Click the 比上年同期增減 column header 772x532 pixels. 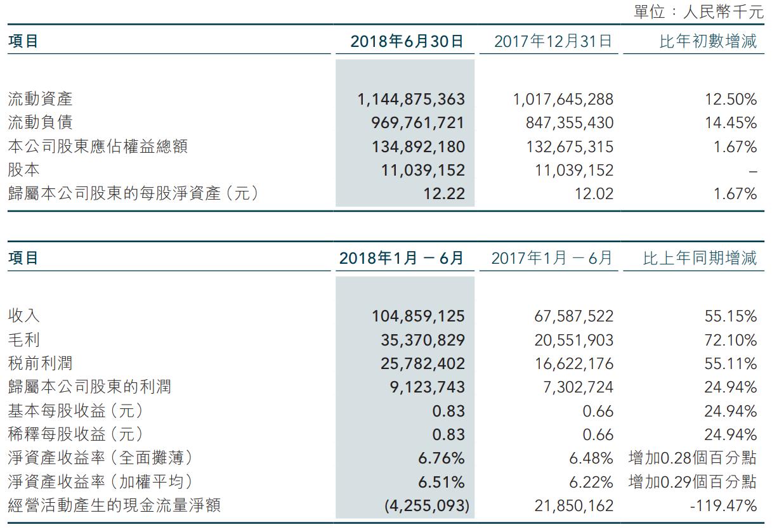point(700,259)
